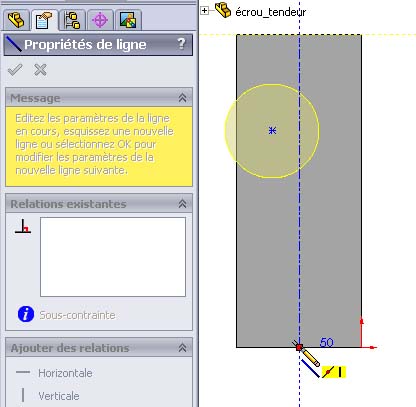
Task: Collapse the Ajouter des relations section
Action: 182,348
